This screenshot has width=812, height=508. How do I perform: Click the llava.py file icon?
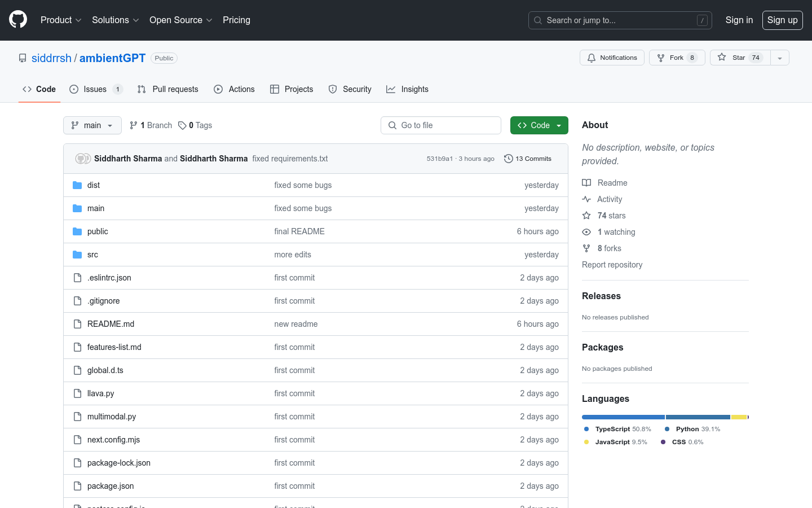77,393
